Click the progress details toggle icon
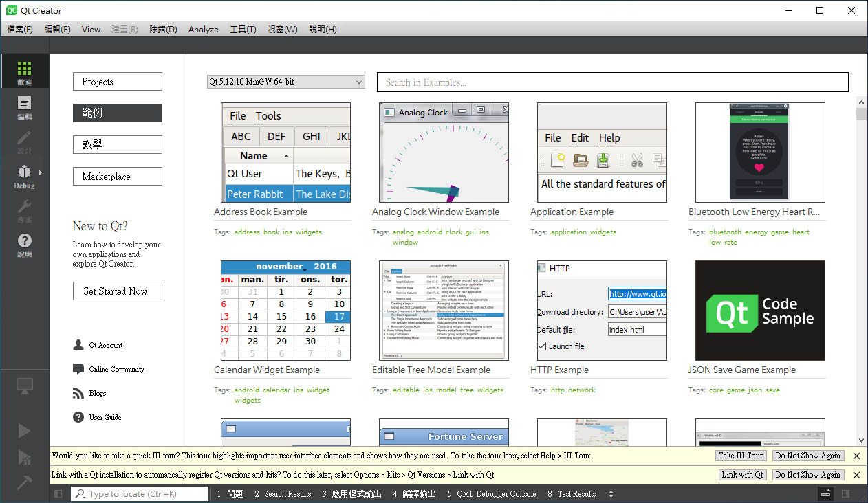Viewport: 868px width, 503px height. 825,493
